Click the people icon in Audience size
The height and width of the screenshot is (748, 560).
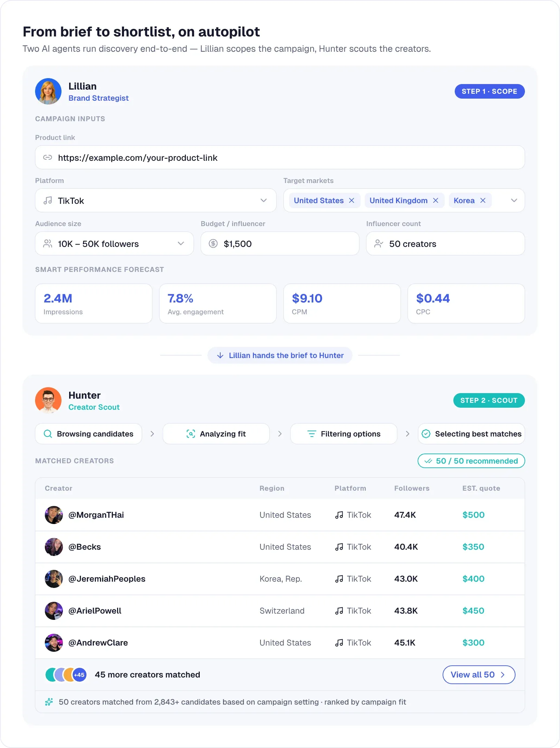click(48, 244)
